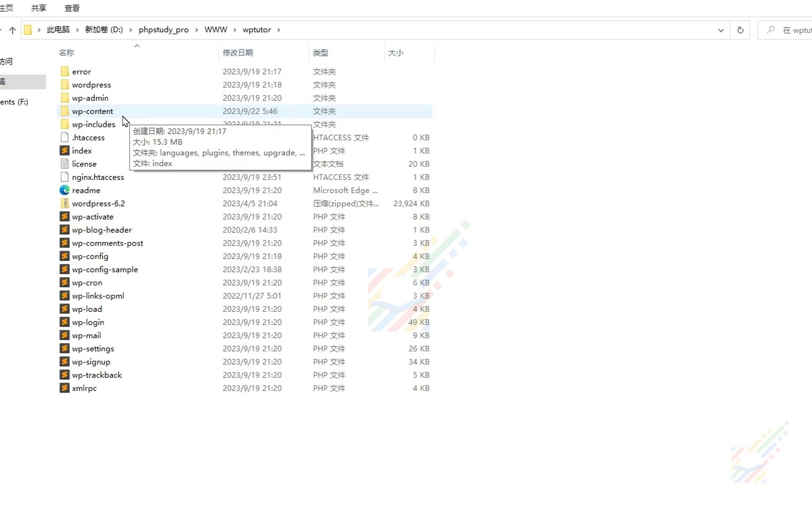Click the index PHP file icon

pos(65,151)
